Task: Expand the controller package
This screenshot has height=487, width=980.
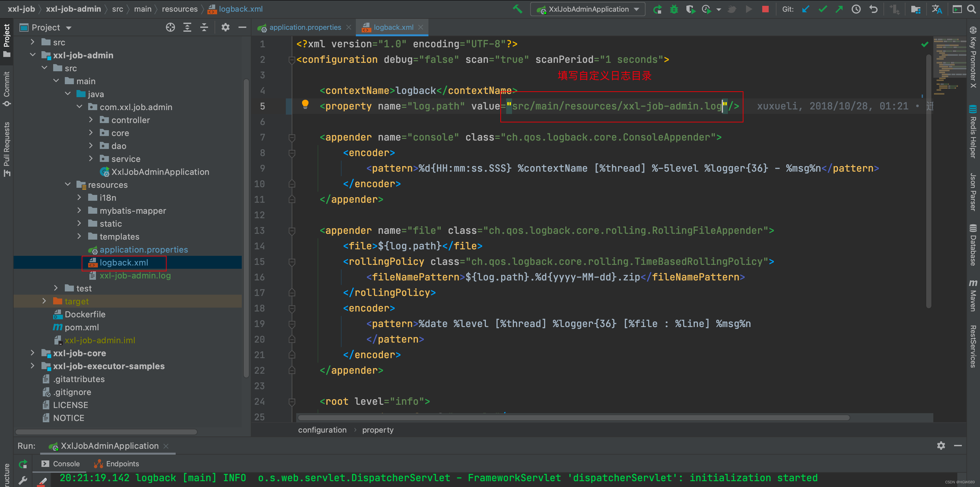Action: tap(91, 120)
